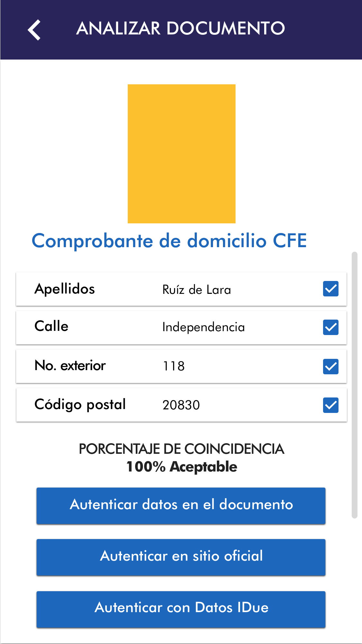The height and width of the screenshot is (644, 362).
Task: Toggle the No. exterior checkbox
Action: point(330,366)
